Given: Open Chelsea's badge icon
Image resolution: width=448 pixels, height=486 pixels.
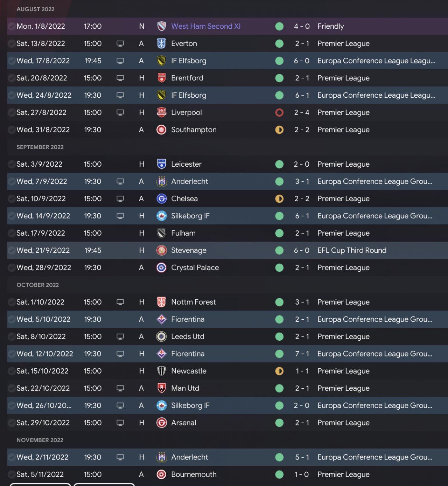Looking at the screenshot, I should pos(161,199).
